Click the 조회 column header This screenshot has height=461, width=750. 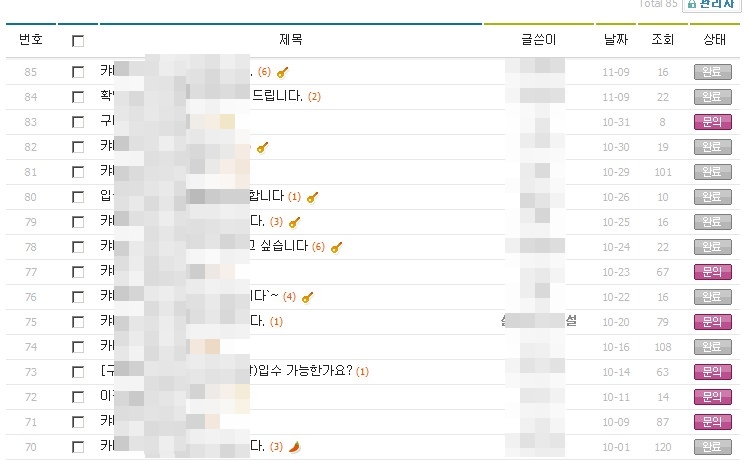663,41
